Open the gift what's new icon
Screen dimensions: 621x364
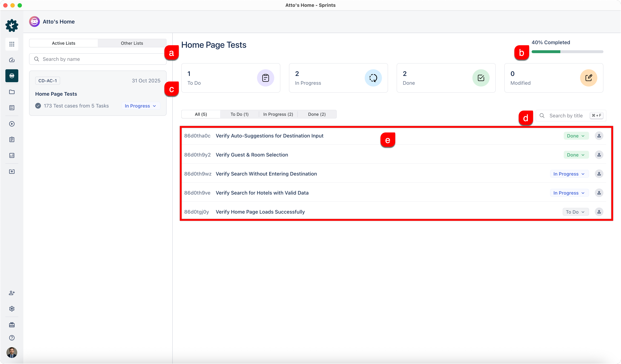pos(12,325)
